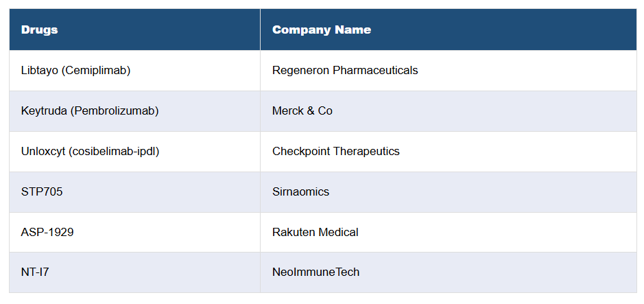Click the brand name Unloxcyt

click(x=43, y=152)
